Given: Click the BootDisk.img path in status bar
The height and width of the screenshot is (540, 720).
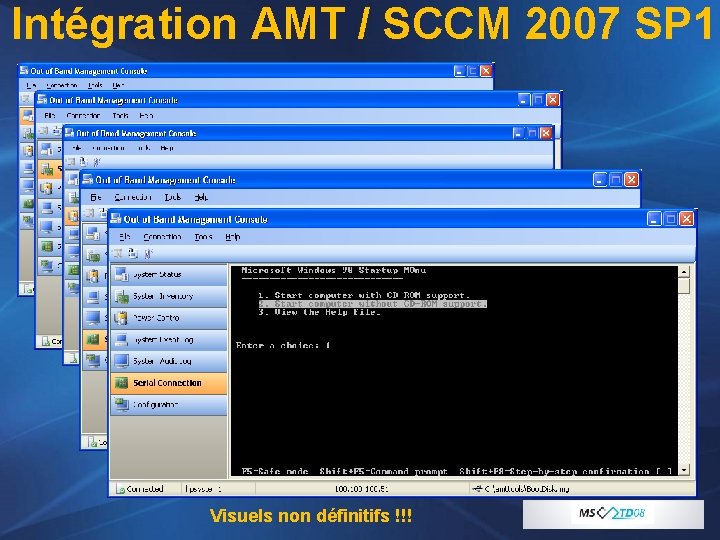Looking at the screenshot, I should [x=528, y=489].
